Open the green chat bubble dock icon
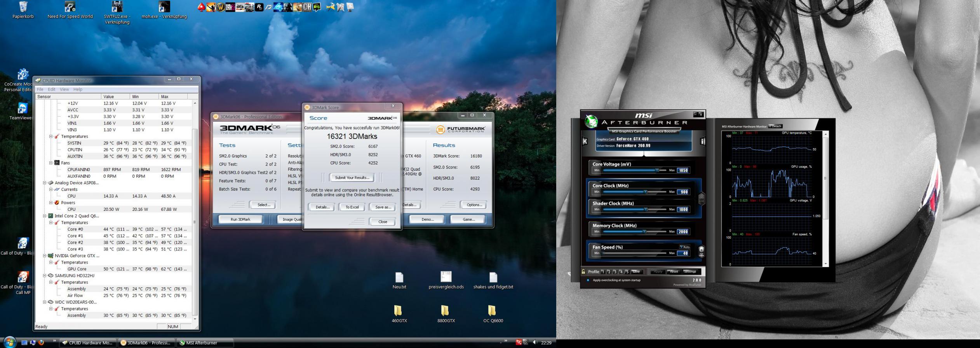The width and height of the screenshot is (980, 348). (317, 7)
